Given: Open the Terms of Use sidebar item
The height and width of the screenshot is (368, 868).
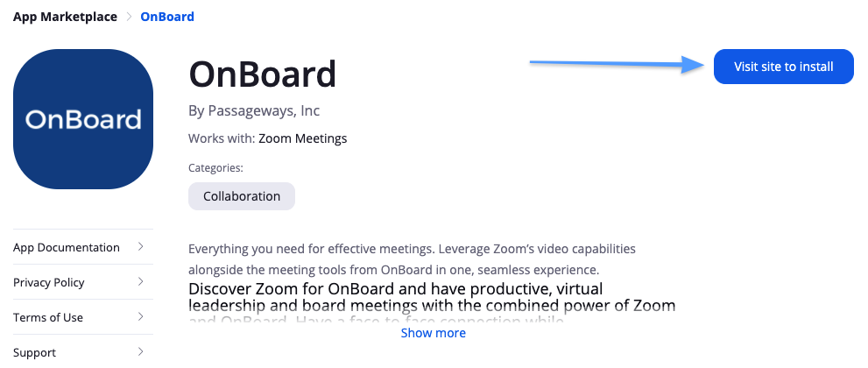Looking at the screenshot, I should tap(48, 317).
